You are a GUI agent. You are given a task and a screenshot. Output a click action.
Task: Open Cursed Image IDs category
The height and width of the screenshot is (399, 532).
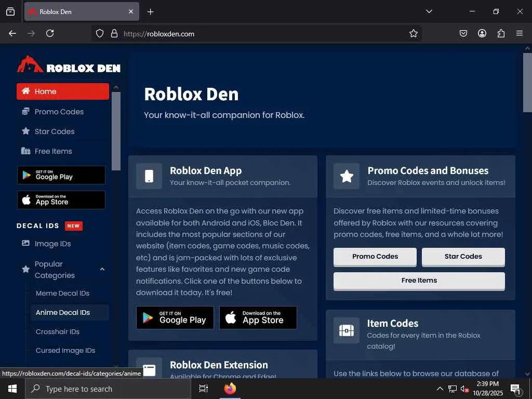point(65,351)
